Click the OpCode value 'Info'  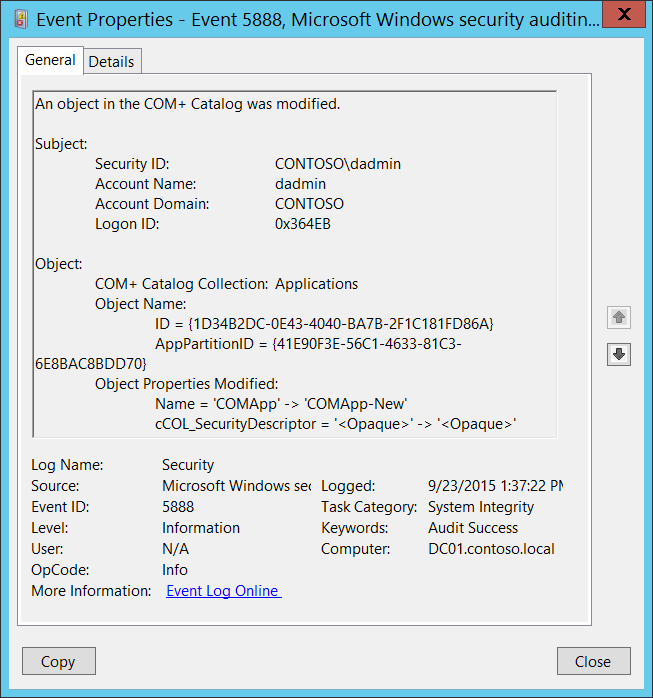[175, 570]
